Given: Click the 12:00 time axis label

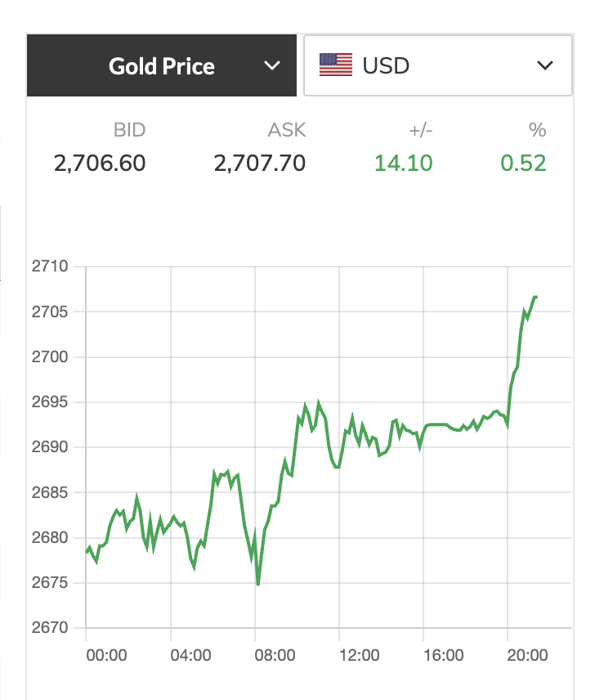Looking at the screenshot, I should 359,655.
